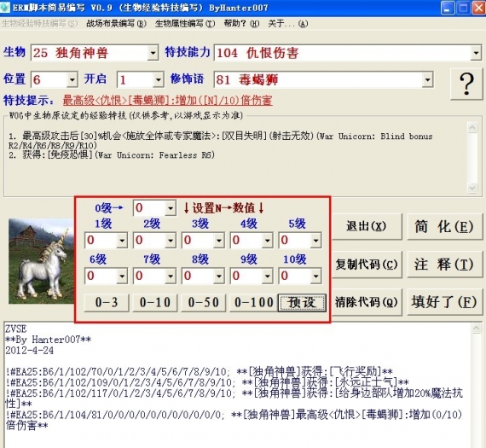Expand the 特技能力 ability dropdown
The width and height of the screenshot is (486, 448).
click(476, 53)
